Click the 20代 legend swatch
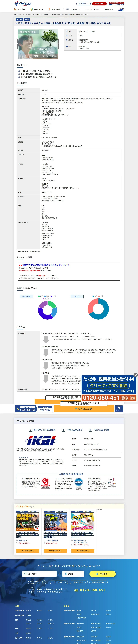Image resolution: width=138 pixels, height=644 pixels. click(39, 296)
